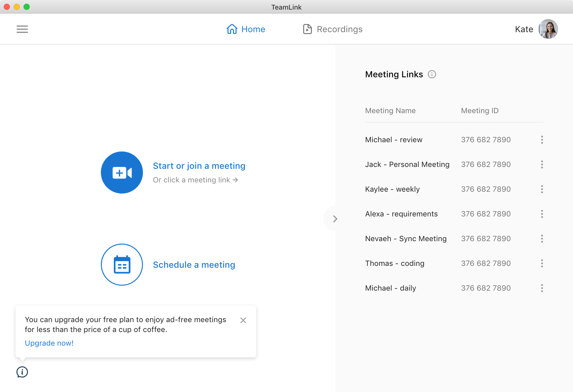Click the calendar schedule icon
The width and height of the screenshot is (573, 392).
click(122, 265)
